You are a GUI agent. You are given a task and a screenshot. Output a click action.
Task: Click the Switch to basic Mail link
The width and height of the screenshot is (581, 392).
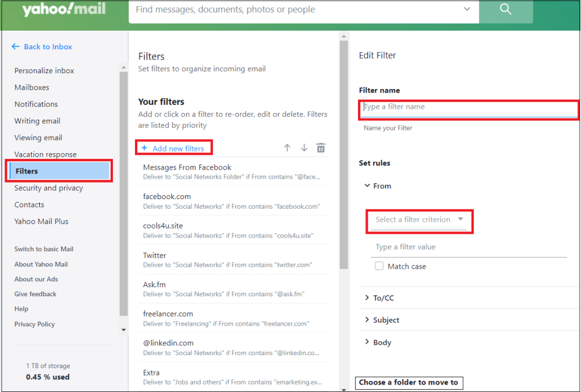coord(44,249)
